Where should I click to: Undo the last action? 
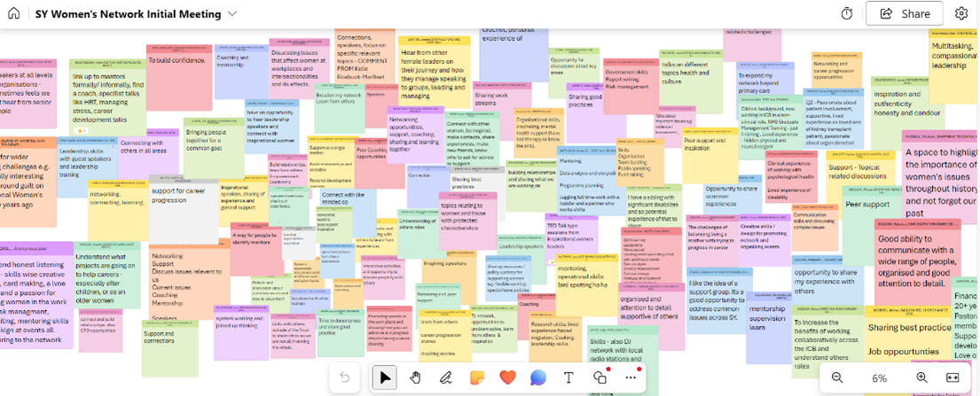(345, 377)
